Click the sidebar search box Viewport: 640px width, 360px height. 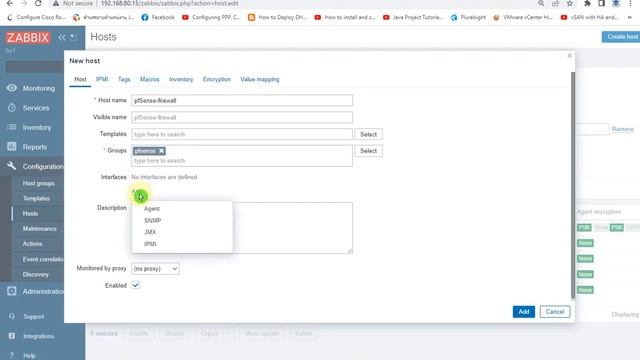(x=34, y=67)
